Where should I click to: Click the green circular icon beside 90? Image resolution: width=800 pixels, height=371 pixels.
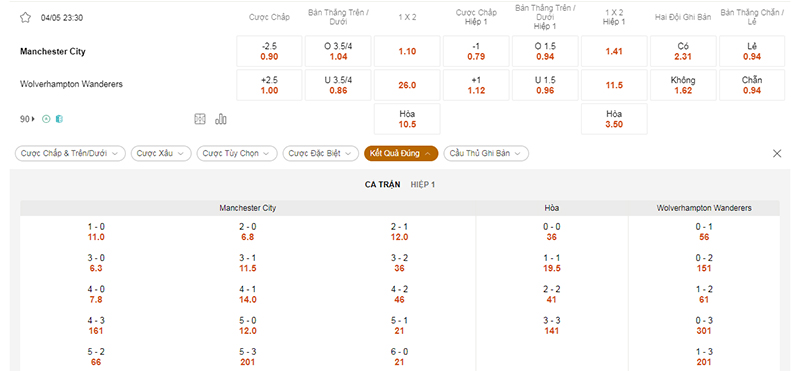[46, 119]
